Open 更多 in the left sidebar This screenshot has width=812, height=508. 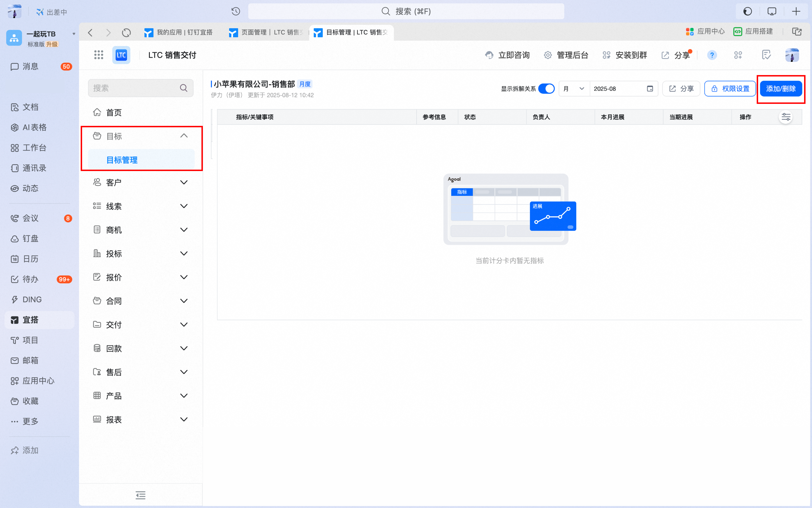(x=40, y=421)
